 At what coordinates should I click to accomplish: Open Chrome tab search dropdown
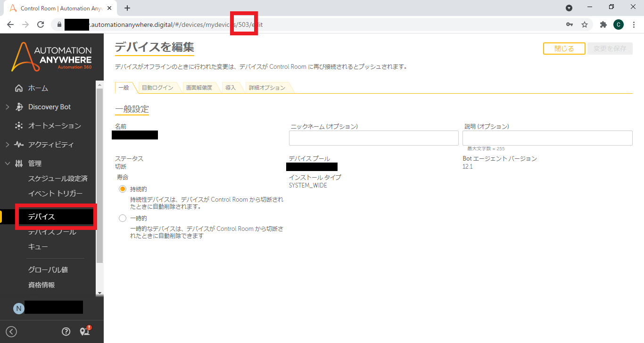(x=569, y=8)
